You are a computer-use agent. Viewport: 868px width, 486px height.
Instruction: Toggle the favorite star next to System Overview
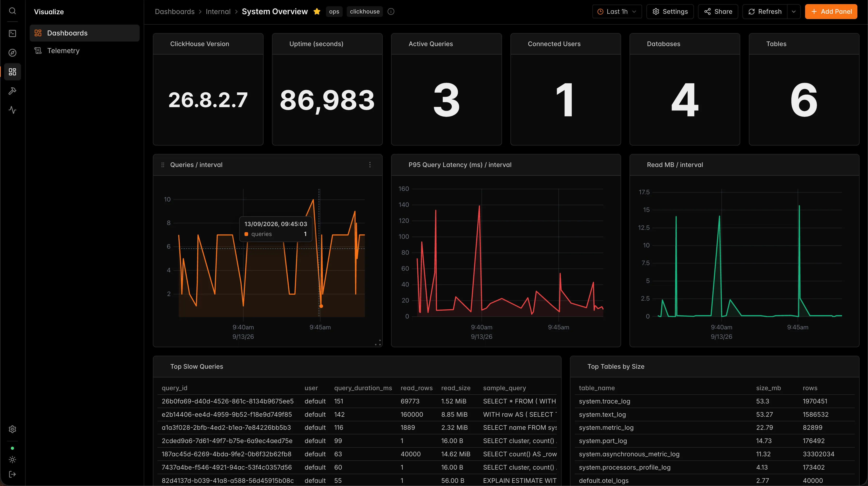point(317,12)
